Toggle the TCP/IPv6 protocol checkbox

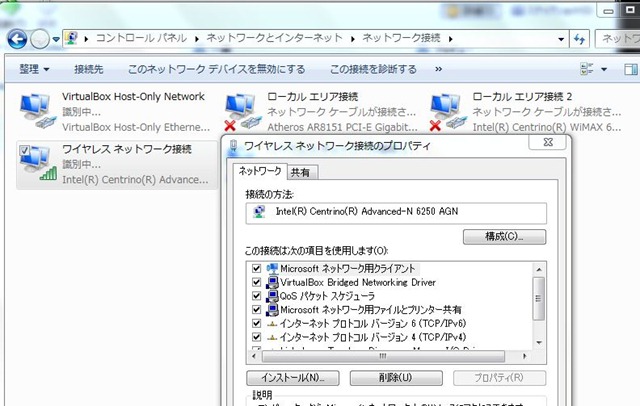(x=256, y=324)
